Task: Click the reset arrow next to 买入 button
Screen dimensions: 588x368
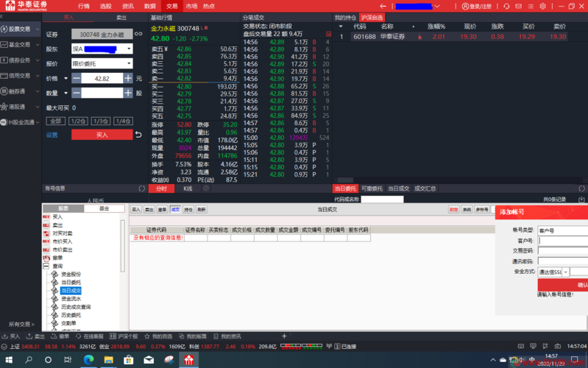Action: coord(138,135)
